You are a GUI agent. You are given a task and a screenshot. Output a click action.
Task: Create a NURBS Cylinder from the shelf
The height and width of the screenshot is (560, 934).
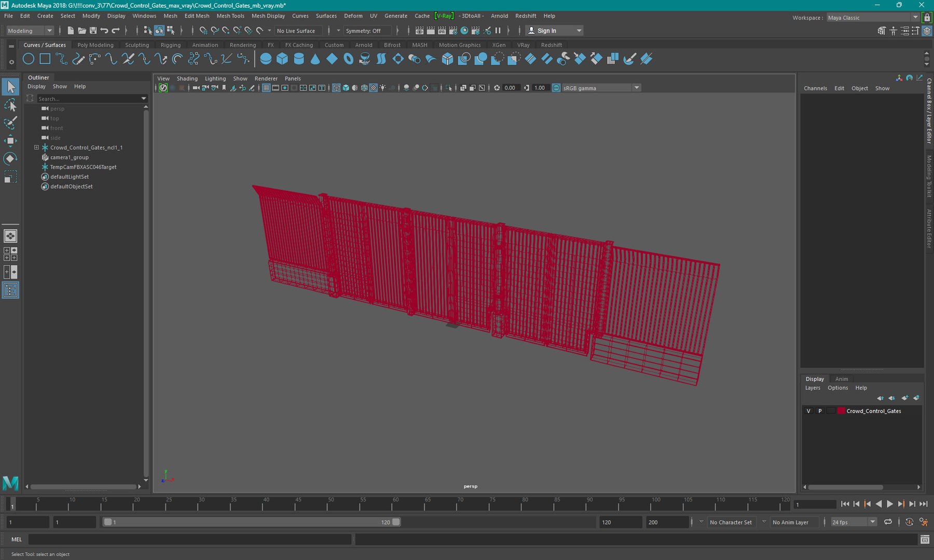pos(299,59)
